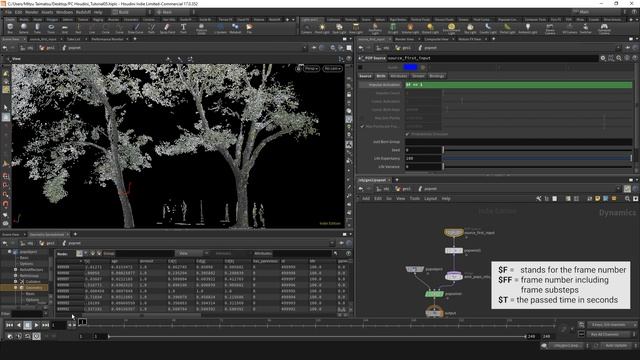This screenshot has height=360, width=640.
Task: Toggle Probabilistic Emission checkbox
Action: coord(407,134)
